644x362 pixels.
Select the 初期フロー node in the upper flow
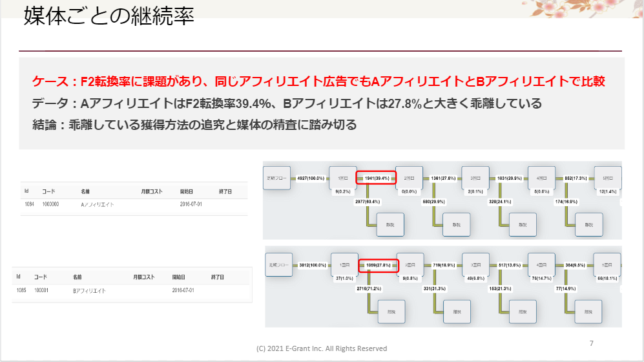click(x=276, y=178)
